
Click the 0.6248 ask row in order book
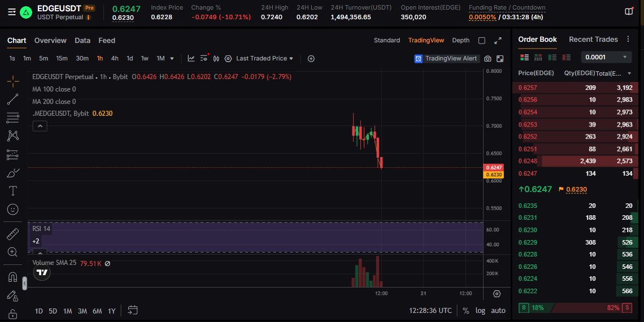pos(576,161)
